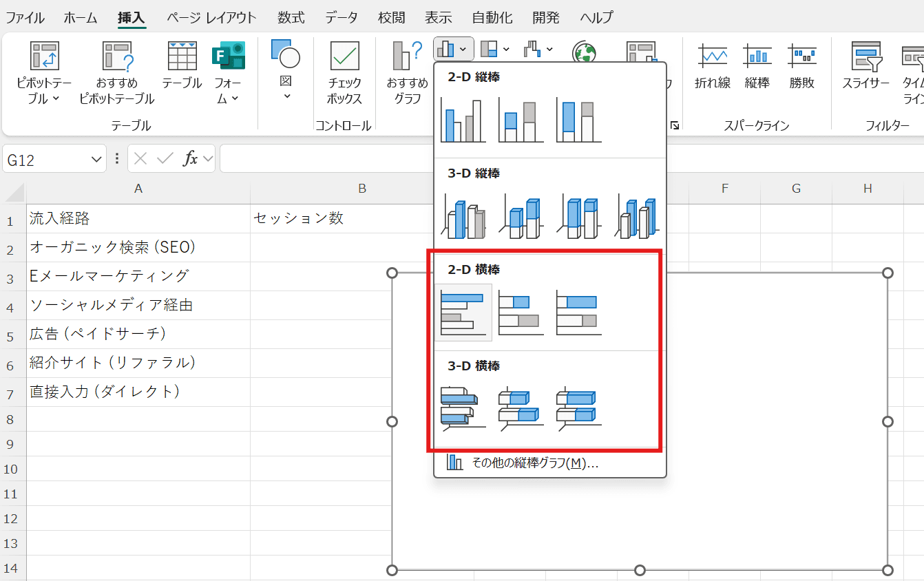Screen dimensions: 924x581
Task: Open the charts group dialog launcher
Action: (x=675, y=125)
